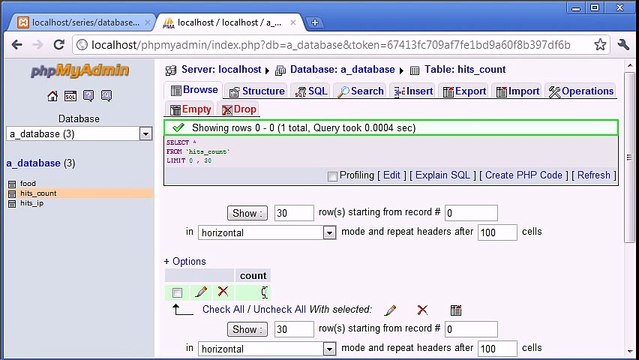This screenshot has height=360, width=639.
Task: Edit the row with the pencil icon
Action: coord(201,292)
